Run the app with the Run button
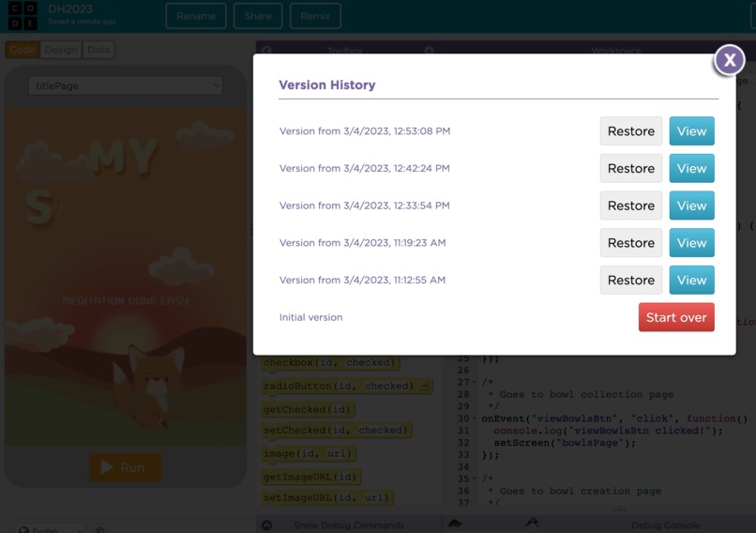The width and height of the screenshot is (756, 533). [126, 467]
